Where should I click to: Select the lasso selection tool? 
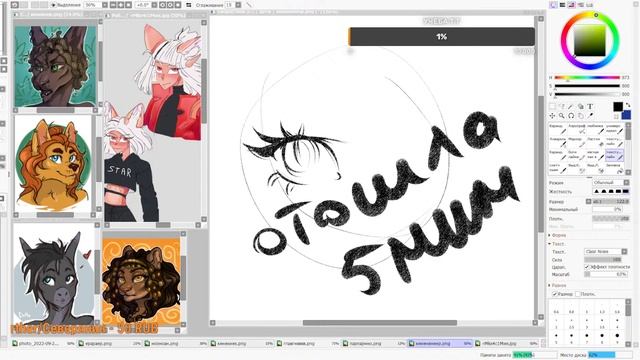coord(562,107)
